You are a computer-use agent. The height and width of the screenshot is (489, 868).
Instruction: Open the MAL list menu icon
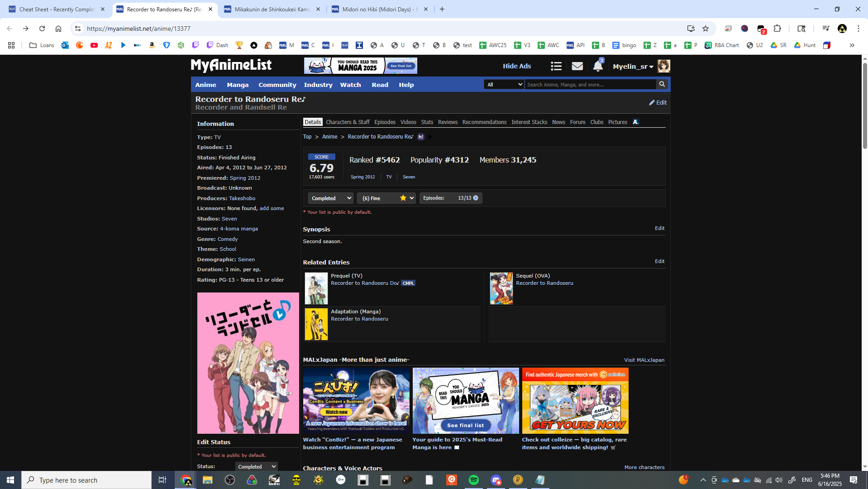tap(556, 66)
